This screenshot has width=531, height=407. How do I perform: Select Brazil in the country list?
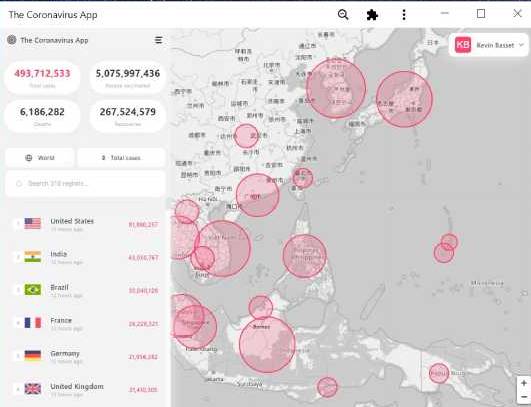(85, 290)
